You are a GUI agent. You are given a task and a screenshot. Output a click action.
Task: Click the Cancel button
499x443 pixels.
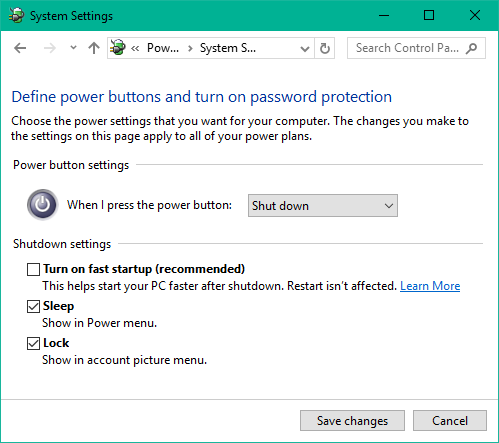point(450,420)
